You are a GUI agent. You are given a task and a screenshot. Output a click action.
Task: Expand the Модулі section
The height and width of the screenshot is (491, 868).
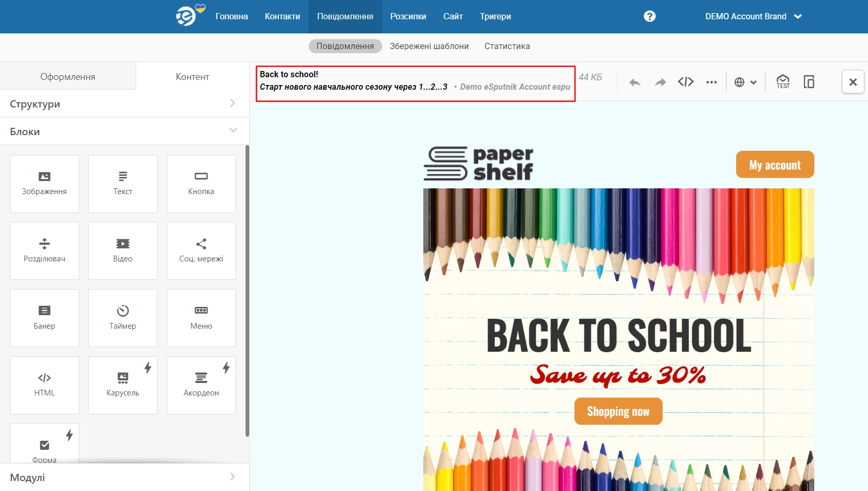(x=125, y=477)
